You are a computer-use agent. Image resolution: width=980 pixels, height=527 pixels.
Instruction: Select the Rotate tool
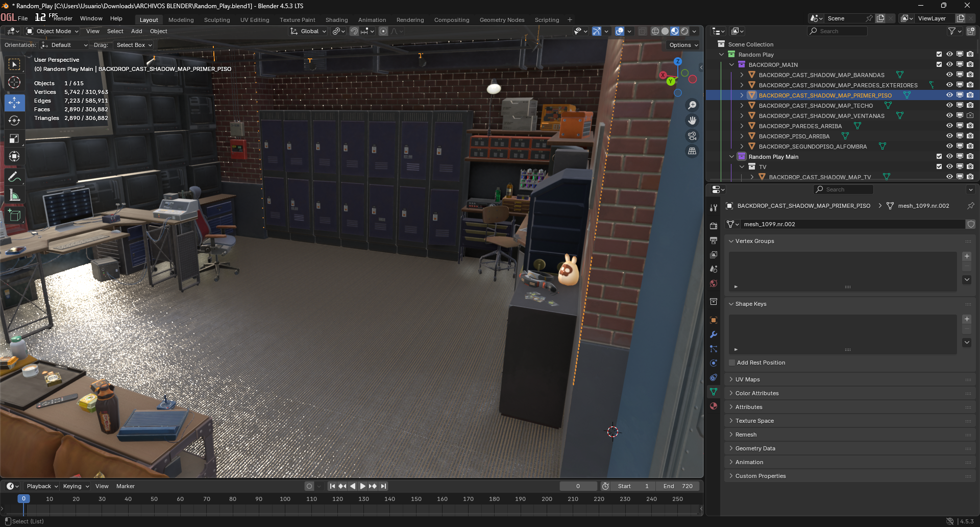tap(14, 121)
